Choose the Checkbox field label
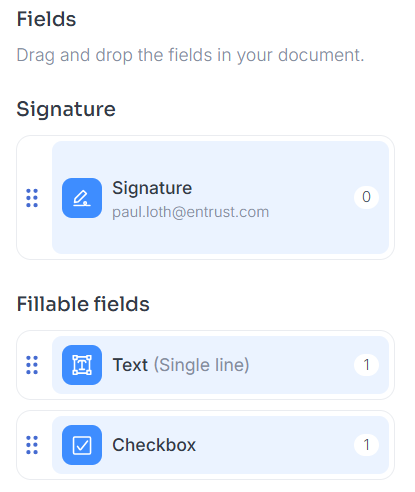Screen dimensions: 415x492 pyautogui.click(x=154, y=445)
